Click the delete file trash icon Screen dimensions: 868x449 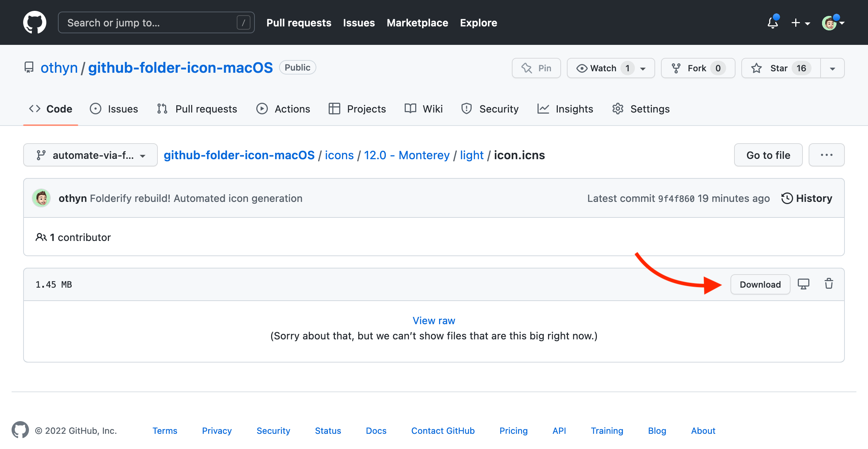pos(829,284)
